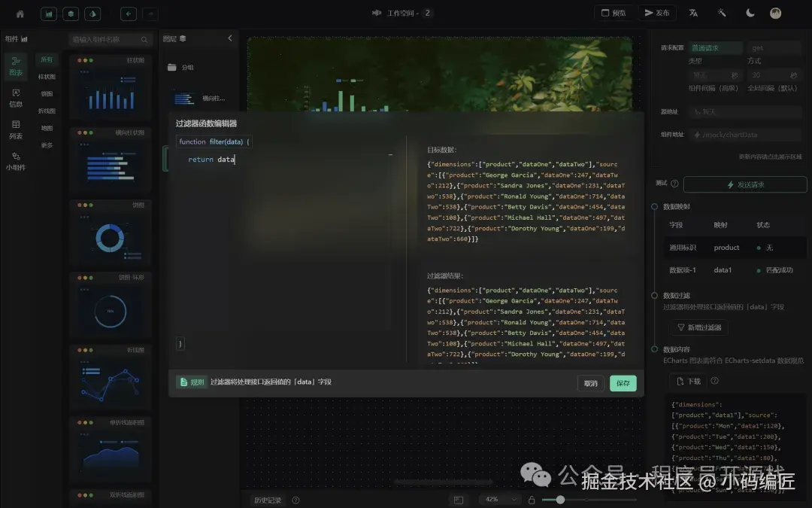Click the product mapping cell
Screen dimensions: 812x508
coord(726,248)
